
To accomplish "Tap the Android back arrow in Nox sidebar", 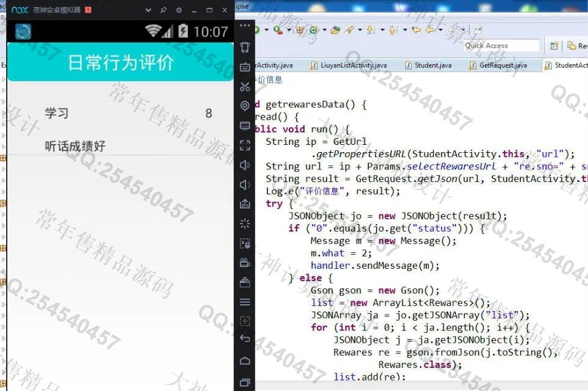I will click(245, 338).
